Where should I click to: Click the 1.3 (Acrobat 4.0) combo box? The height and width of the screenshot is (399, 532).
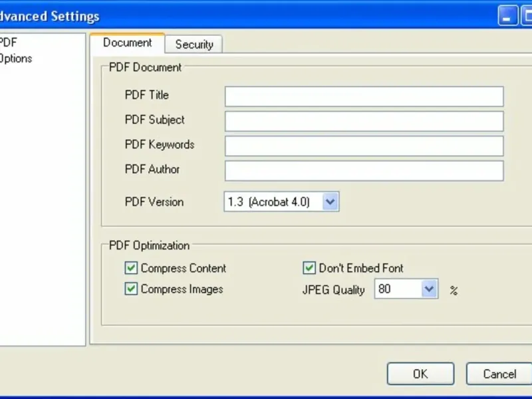click(x=273, y=202)
